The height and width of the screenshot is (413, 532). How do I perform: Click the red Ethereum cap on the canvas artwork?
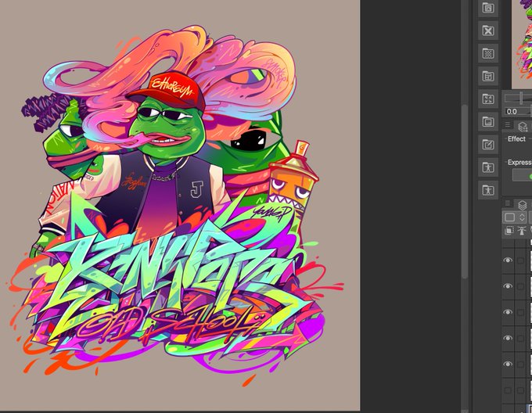168,91
